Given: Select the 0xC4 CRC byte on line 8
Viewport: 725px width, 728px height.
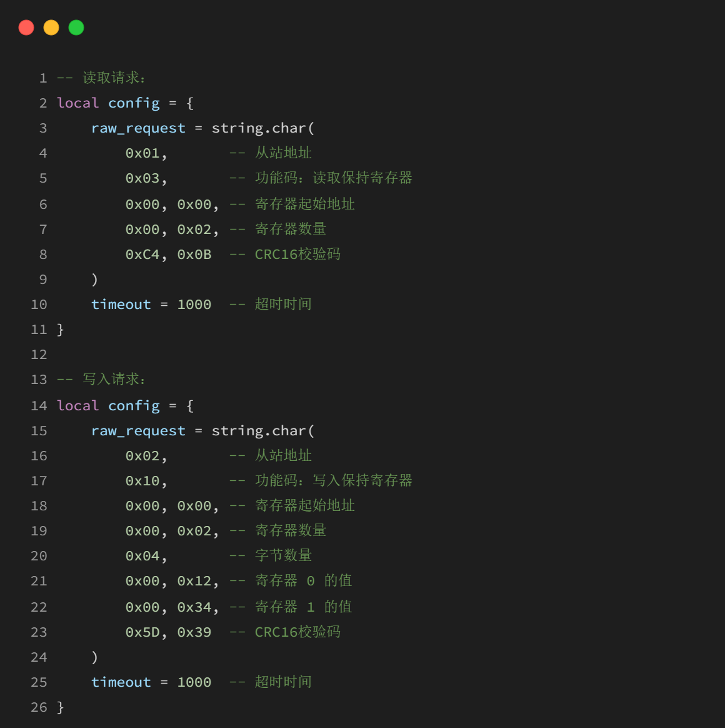Looking at the screenshot, I should click(142, 254).
